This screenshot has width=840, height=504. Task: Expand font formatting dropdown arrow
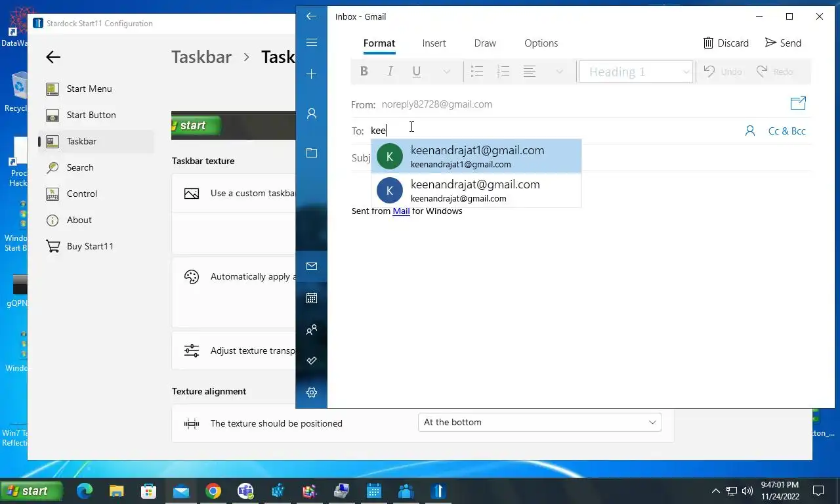(x=447, y=72)
